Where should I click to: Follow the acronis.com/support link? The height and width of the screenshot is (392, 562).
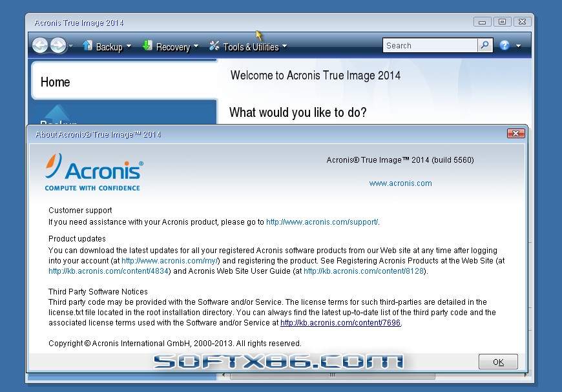point(322,222)
